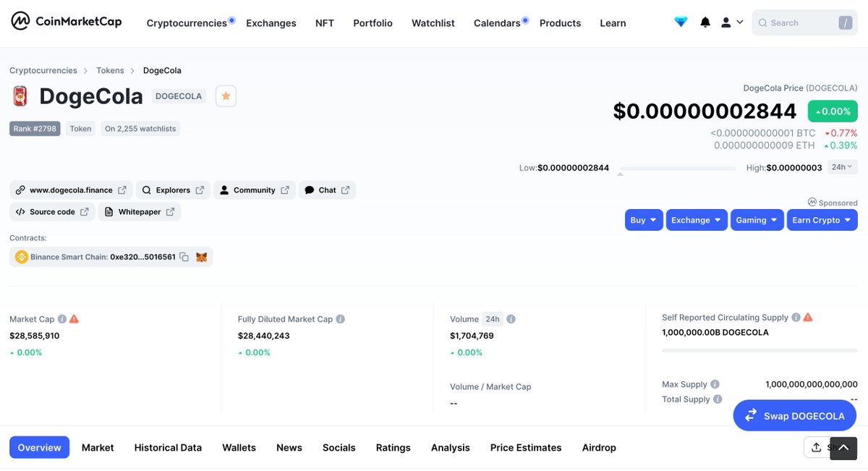Click the Rank #2798 badge
868x471 pixels.
click(x=35, y=129)
